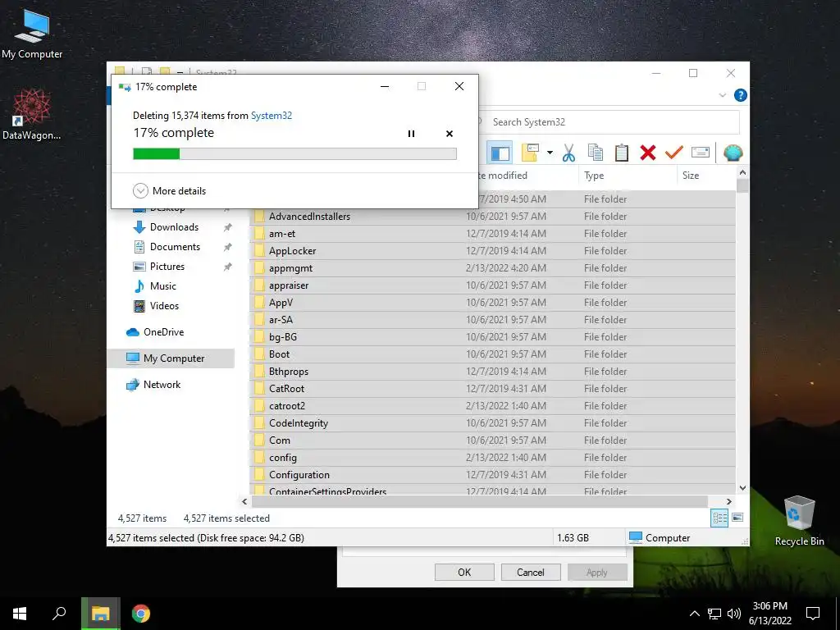
Task: Select the Bthprops folder
Action: tap(492, 372)
